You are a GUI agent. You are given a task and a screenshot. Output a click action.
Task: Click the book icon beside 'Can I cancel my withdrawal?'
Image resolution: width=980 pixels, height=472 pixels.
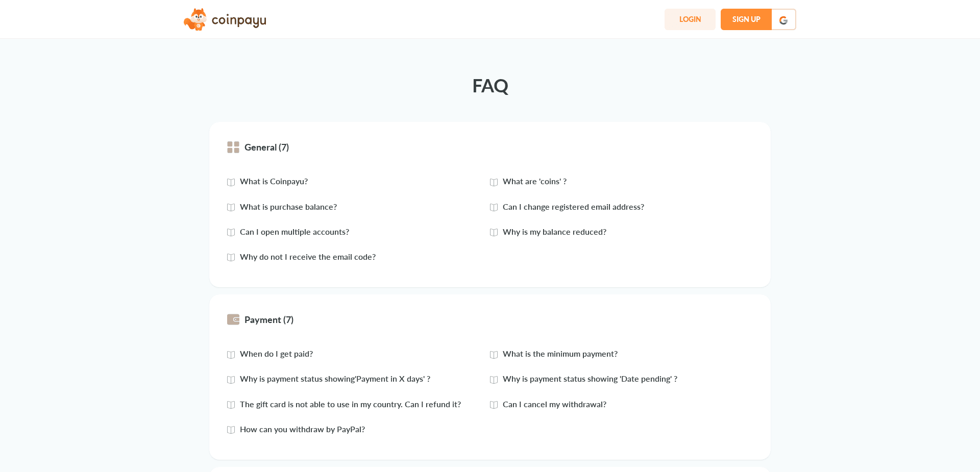click(494, 405)
